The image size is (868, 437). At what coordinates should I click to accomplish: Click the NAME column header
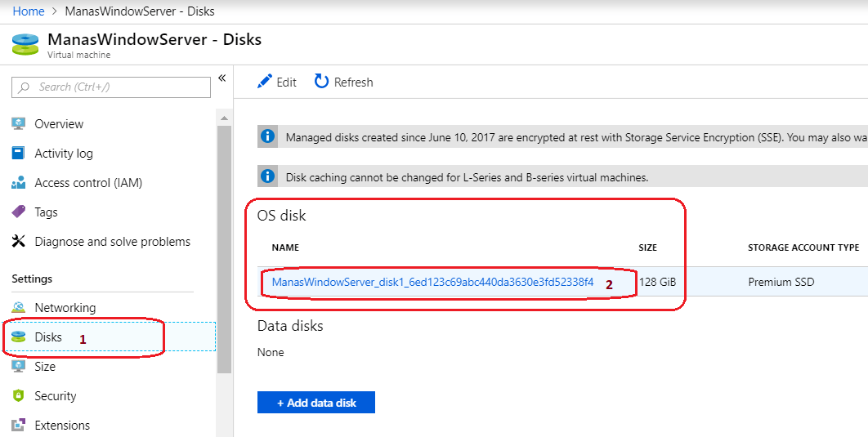285,247
